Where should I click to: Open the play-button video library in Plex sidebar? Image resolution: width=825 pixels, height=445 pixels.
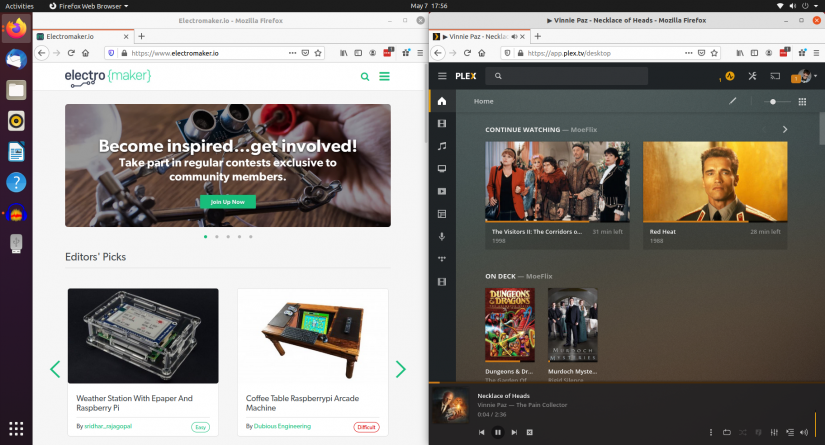click(x=442, y=191)
